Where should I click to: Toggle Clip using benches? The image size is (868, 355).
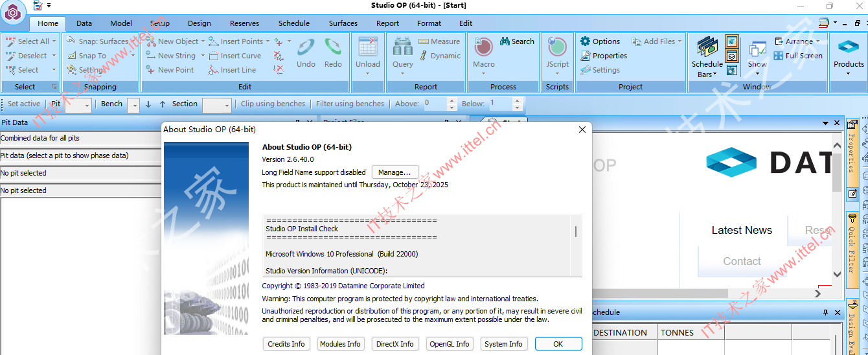(273, 104)
